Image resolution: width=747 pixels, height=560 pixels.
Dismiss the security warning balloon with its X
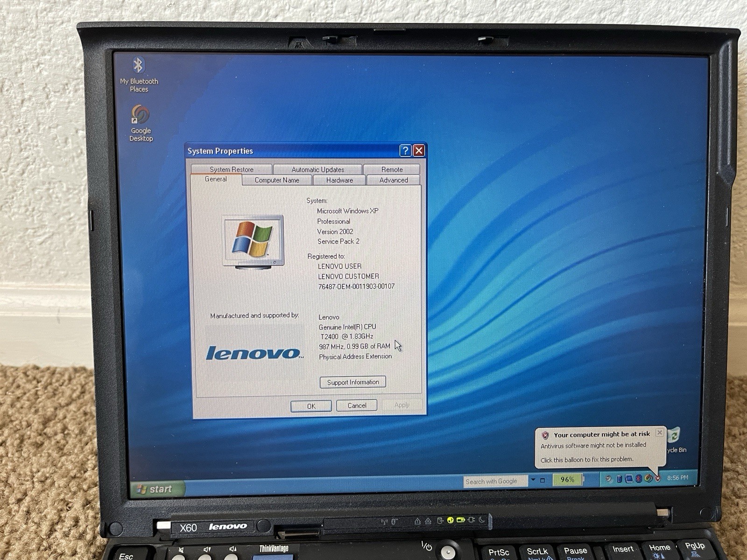click(x=659, y=433)
